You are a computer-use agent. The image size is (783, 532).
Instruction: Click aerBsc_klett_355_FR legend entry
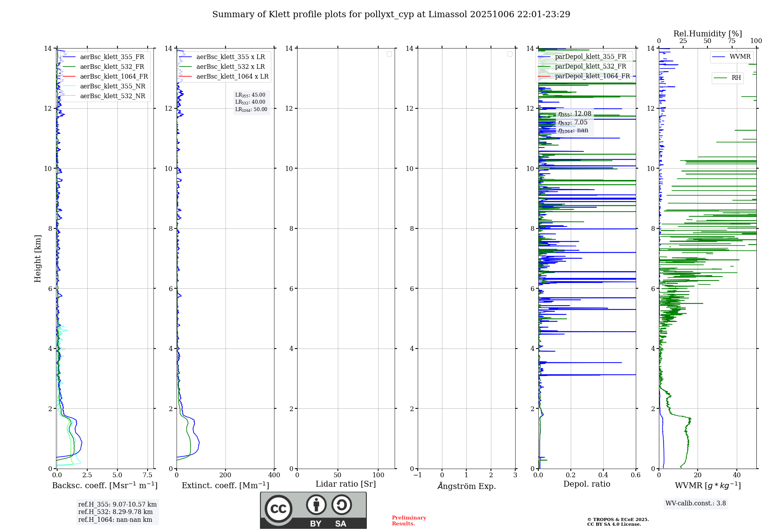pos(112,57)
